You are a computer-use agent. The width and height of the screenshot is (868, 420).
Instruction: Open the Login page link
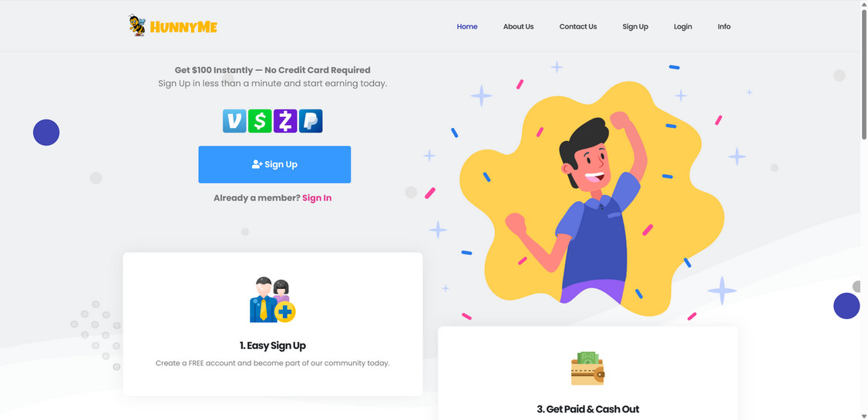pyautogui.click(x=682, y=26)
